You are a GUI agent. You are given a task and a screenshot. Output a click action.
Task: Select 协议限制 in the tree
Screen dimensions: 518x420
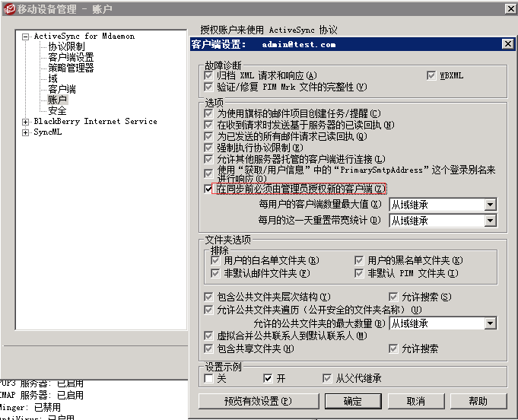click(66, 46)
